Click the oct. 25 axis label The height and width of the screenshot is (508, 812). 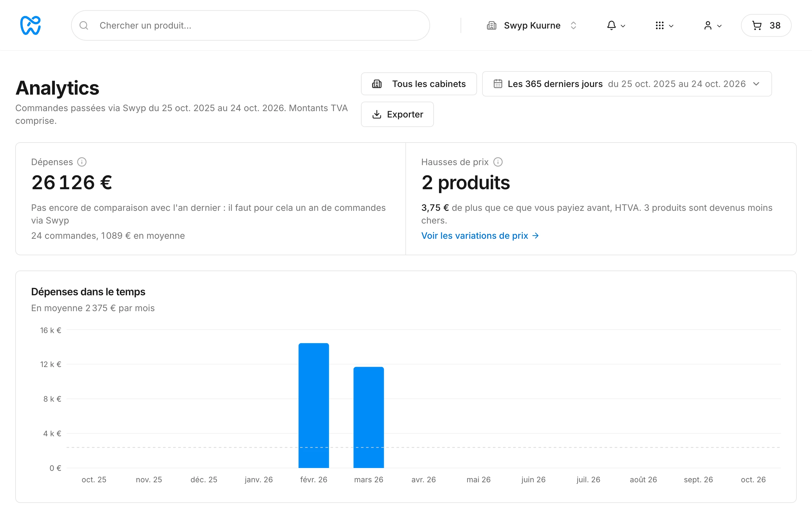click(94, 479)
